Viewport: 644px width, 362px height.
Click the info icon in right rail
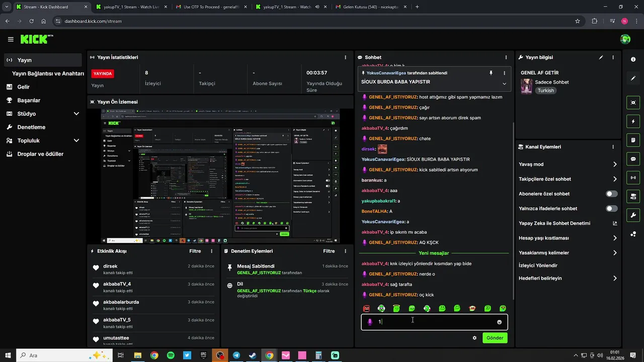coord(633,59)
